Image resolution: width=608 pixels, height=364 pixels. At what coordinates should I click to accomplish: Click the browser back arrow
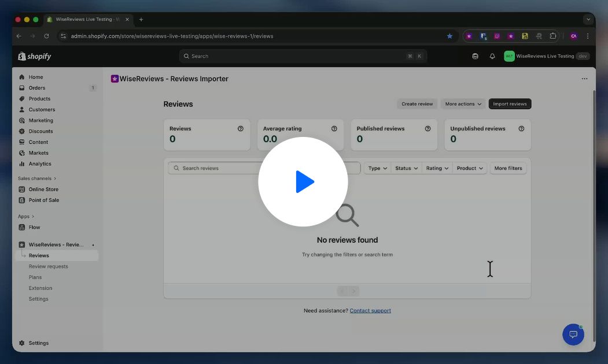(19, 36)
